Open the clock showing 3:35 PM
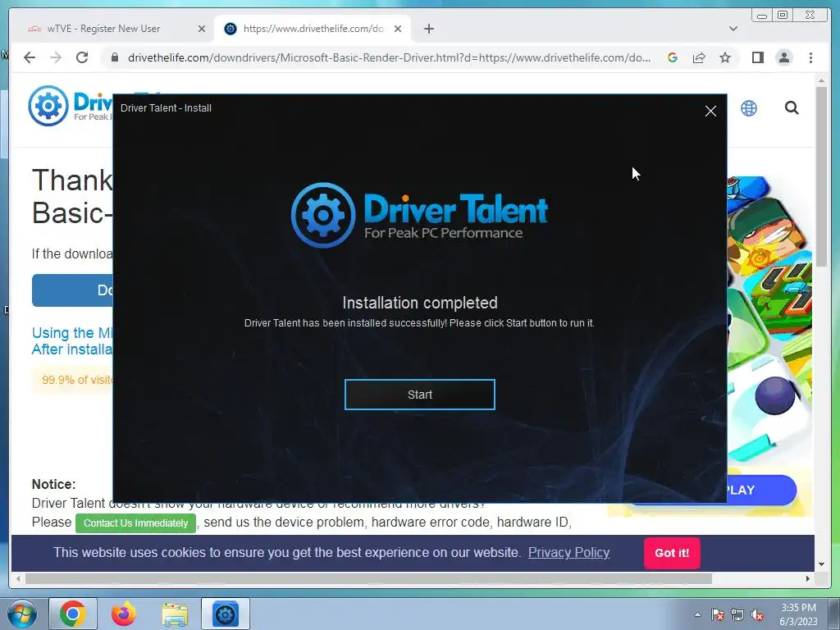This screenshot has width=840, height=630. [798, 614]
